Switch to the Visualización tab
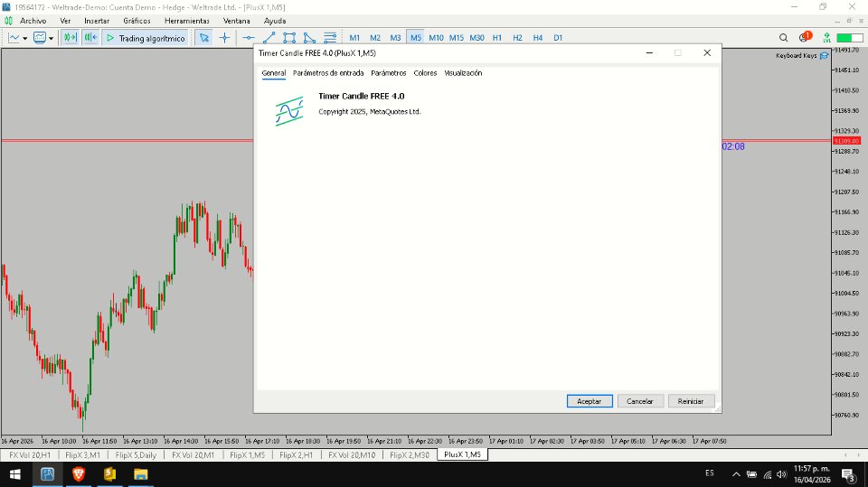 (x=463, y=73)
